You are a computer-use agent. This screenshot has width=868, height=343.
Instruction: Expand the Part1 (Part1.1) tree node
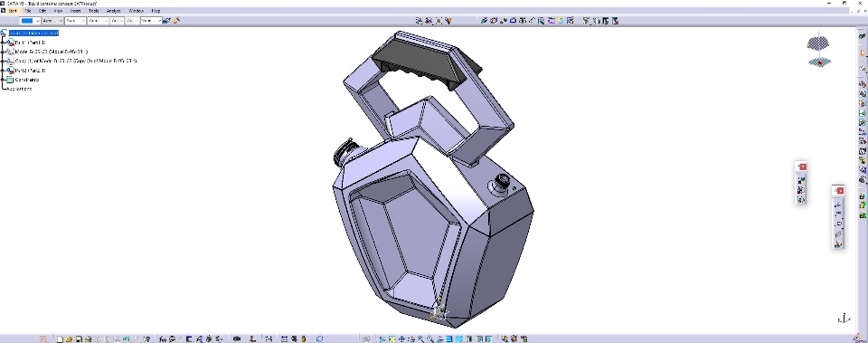coord(3,43)
